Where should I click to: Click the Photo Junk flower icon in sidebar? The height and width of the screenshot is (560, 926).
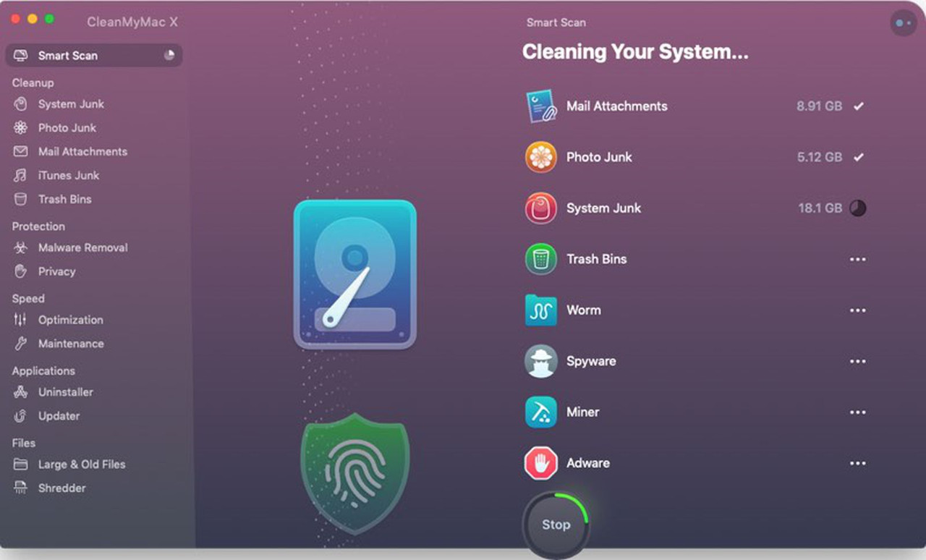[x=21, y=128]
